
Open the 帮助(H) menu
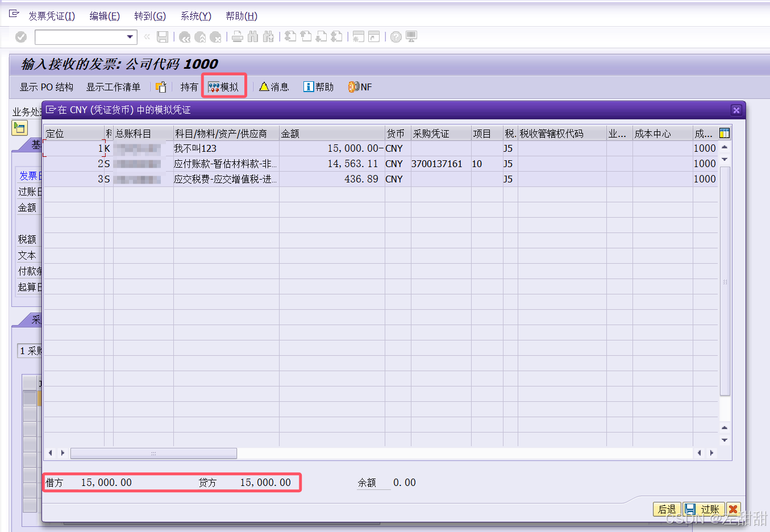242,16
